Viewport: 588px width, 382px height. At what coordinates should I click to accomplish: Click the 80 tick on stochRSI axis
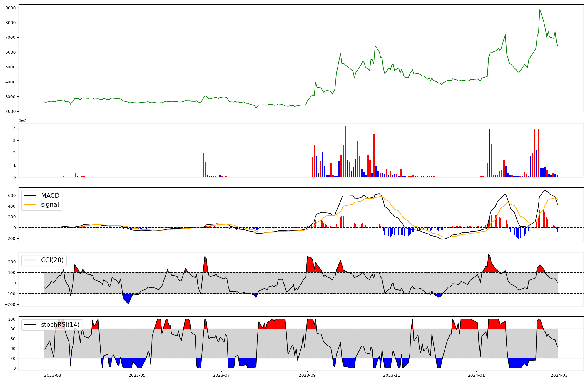point(12,329)
